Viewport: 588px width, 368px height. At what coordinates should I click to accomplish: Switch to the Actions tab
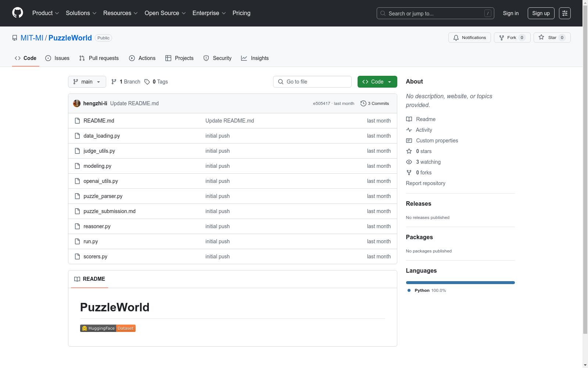(142, 58)
